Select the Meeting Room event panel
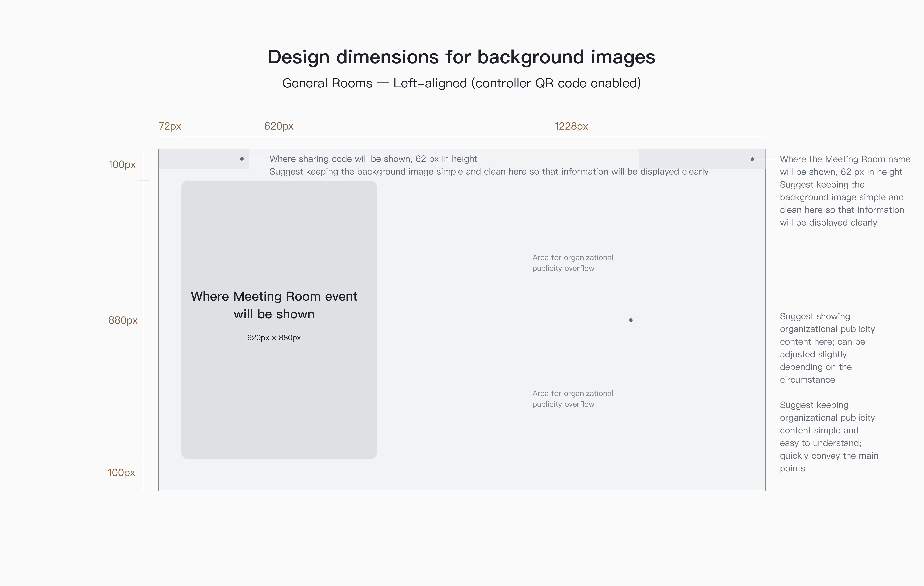Viewport: 924px width, 586px height. [279, 320]
